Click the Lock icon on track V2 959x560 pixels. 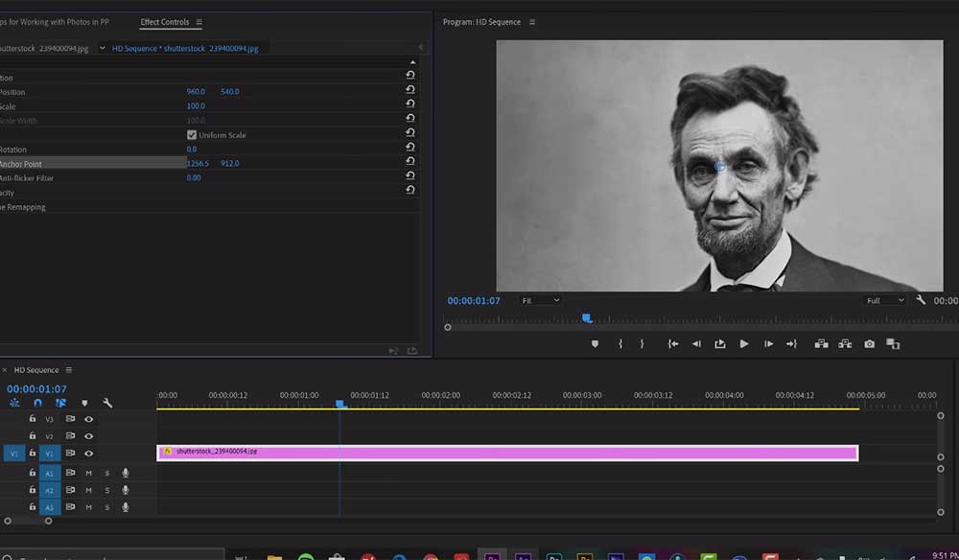[x=34, y=435]
